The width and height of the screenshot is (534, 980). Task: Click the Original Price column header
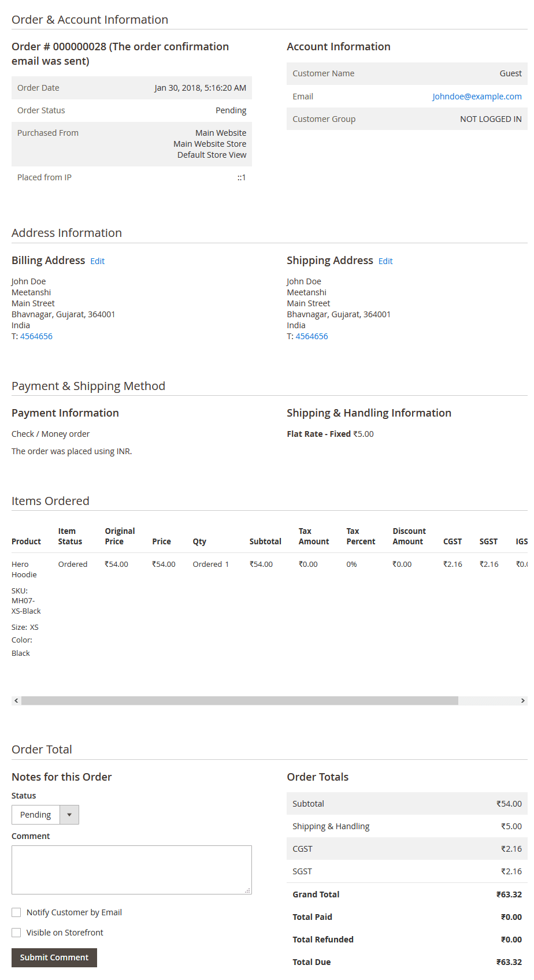click(x=120, y=536)
